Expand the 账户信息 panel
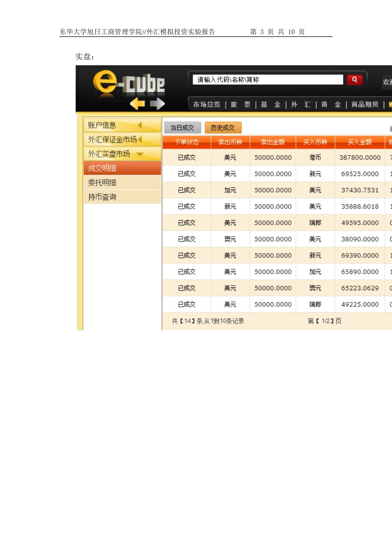Screen dimensions: 392x555 coord(122,124)
